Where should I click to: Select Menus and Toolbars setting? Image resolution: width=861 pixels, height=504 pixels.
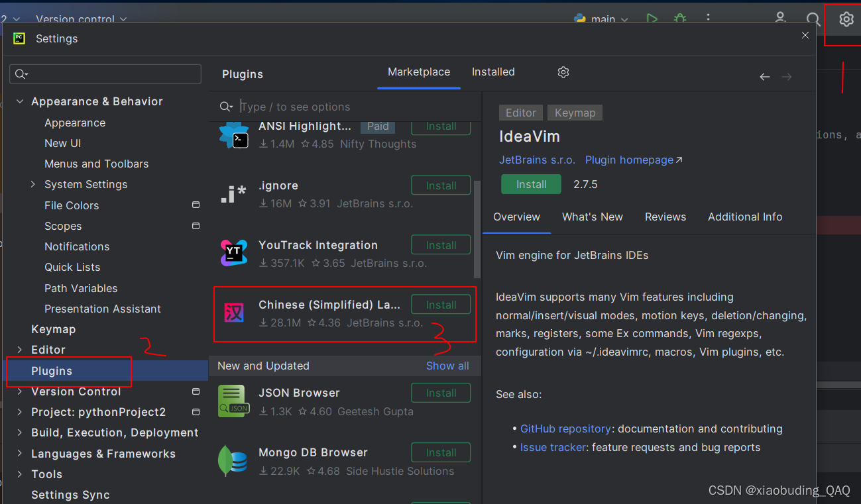click(x=96, y=164)
